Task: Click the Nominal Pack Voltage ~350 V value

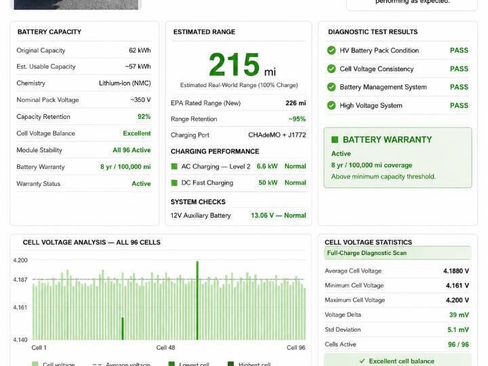Action: click(x=140, y=100)
